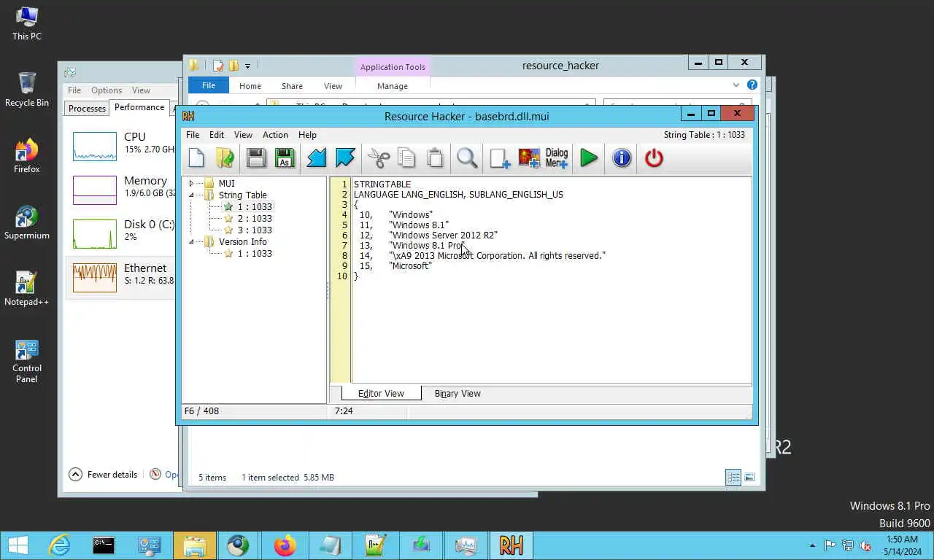
Task: Click the Explorer Help question-mark icon
Action: (752, 85)
